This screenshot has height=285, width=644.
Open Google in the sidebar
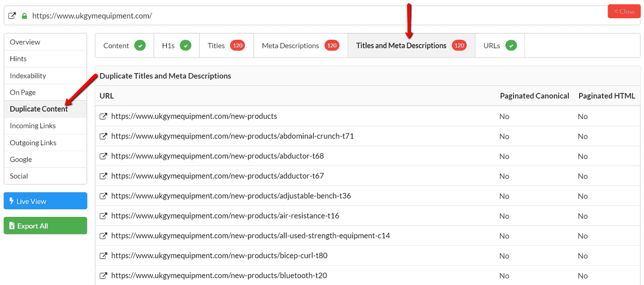pos(45,159)
